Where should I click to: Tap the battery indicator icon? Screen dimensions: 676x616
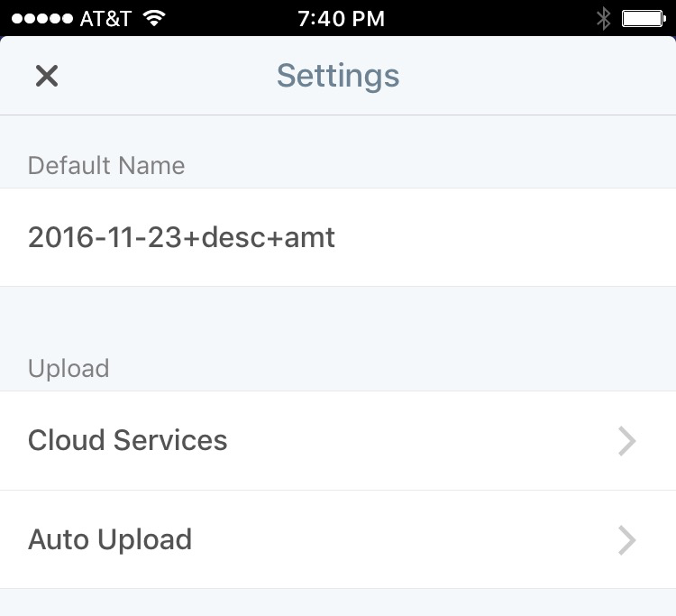(644, 18)
